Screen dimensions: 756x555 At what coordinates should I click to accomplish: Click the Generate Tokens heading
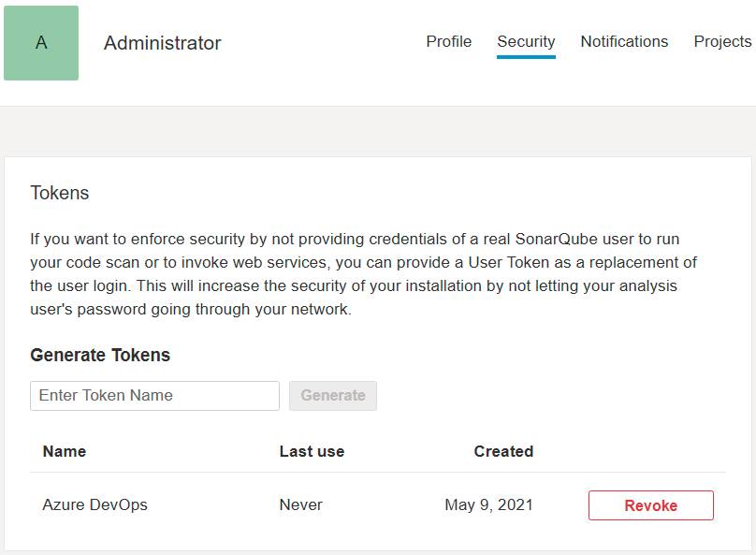(x=100, y=355)
